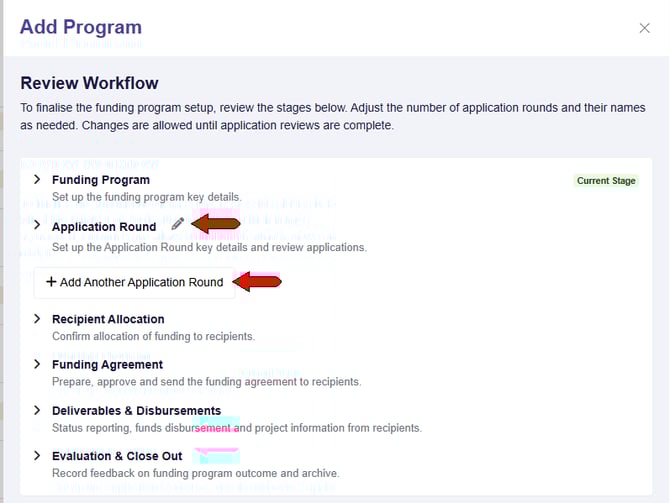Close the Add Program dialog
The image size is (670, 503).
(644, 28)
